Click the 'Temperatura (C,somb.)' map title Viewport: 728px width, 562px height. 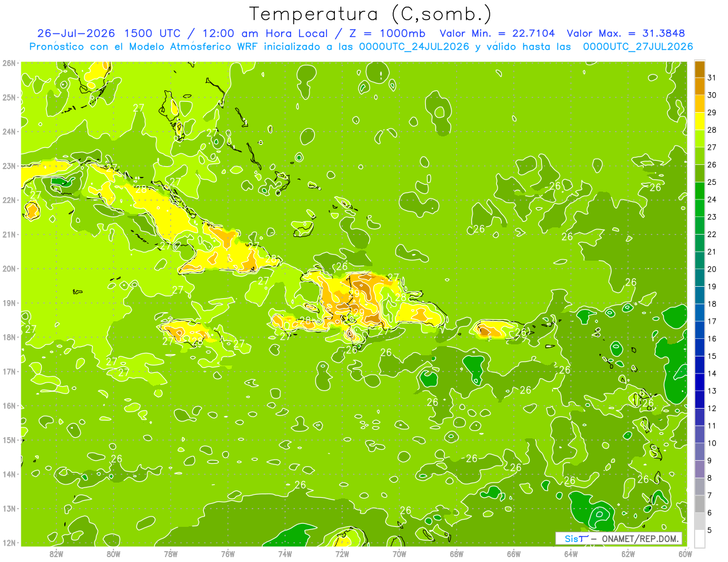pos(371,15)
